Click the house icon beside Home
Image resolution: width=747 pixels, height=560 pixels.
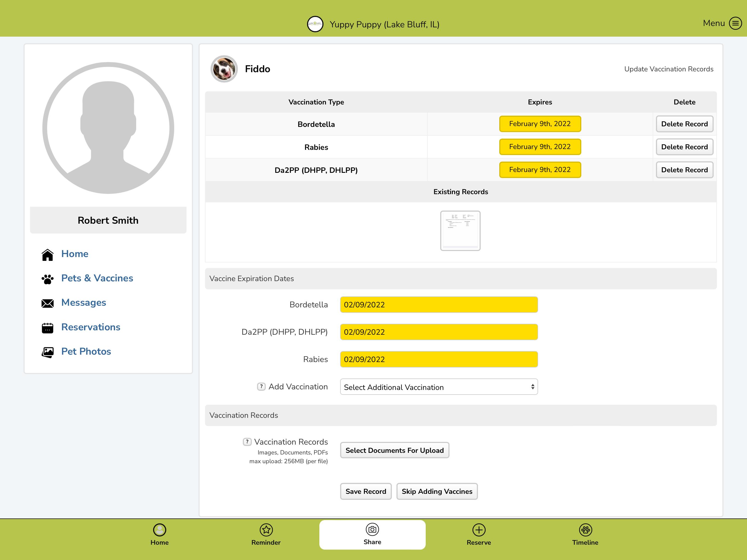pyautogui.click(x=47, y=255)
